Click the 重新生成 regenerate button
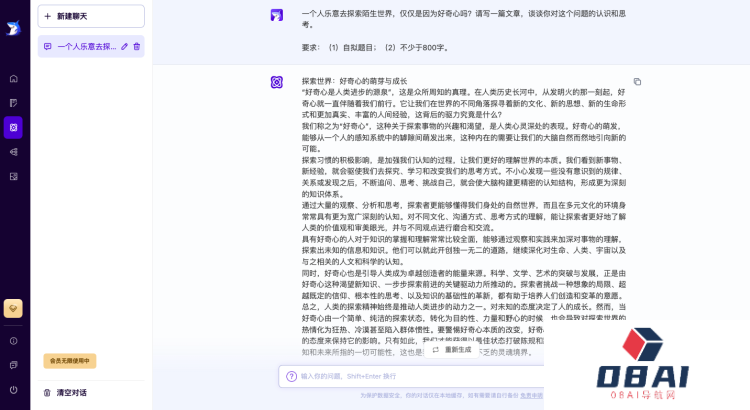750x410 pixels. [x=452, y=350]
